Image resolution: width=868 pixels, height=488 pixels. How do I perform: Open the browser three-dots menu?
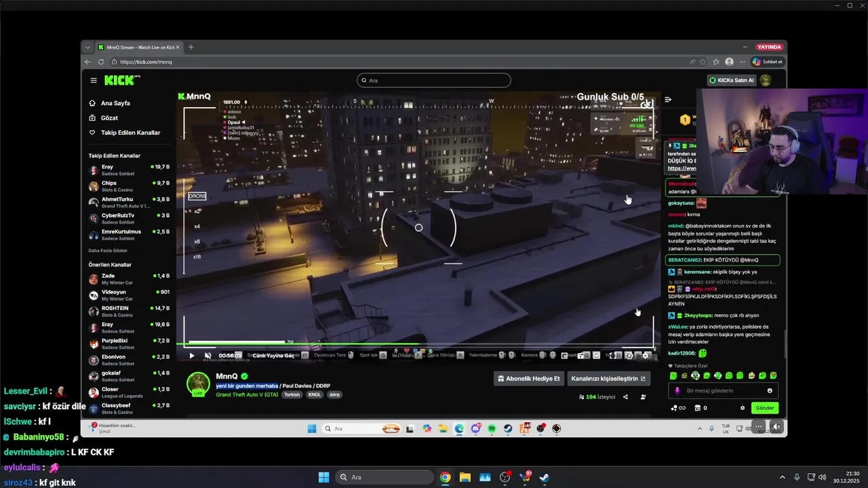coord(743,62)
